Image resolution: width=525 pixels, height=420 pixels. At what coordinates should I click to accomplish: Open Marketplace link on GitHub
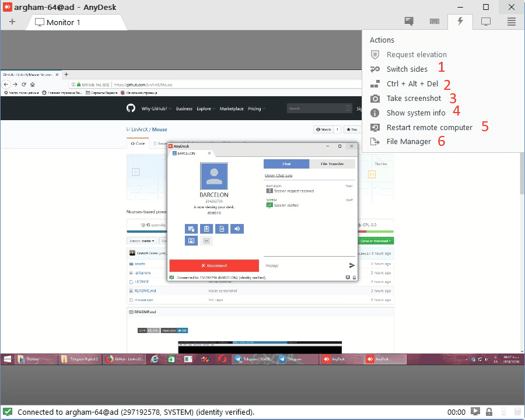(x=232, y=108)
